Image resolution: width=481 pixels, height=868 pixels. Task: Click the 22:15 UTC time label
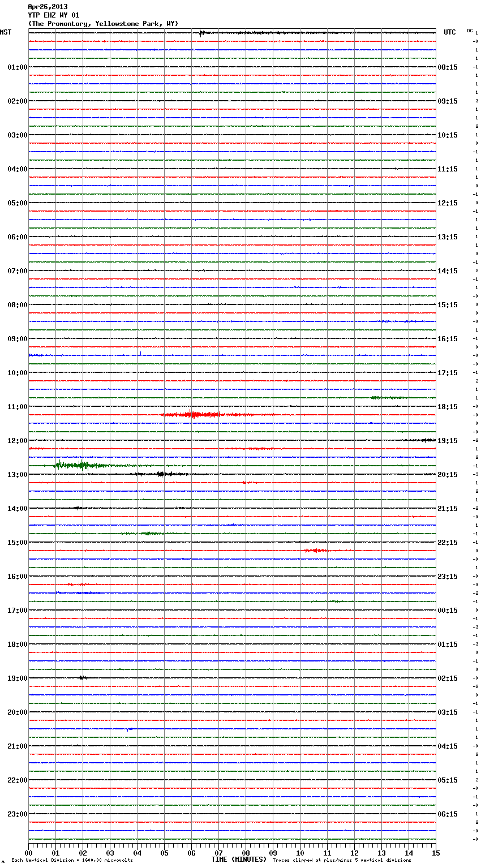448,543
